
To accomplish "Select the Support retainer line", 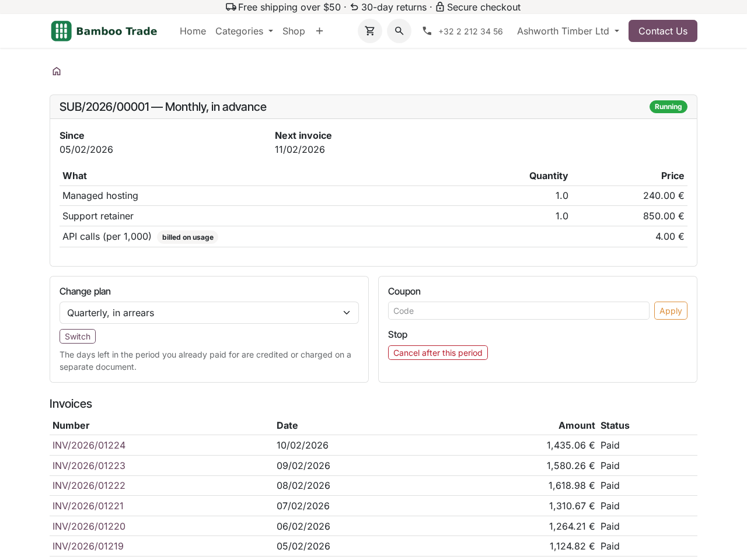I will point(373,216).
